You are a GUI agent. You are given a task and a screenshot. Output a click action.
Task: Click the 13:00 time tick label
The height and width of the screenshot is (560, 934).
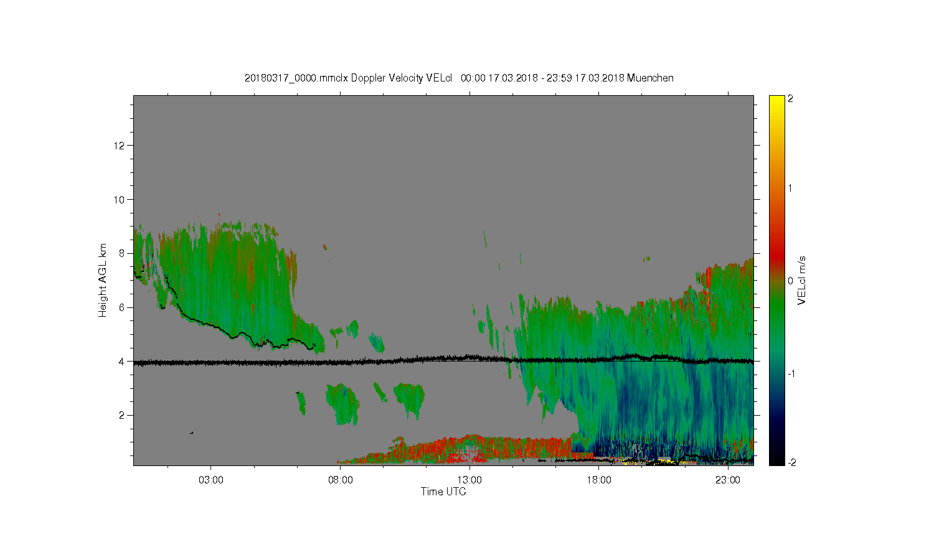(469, 480)
